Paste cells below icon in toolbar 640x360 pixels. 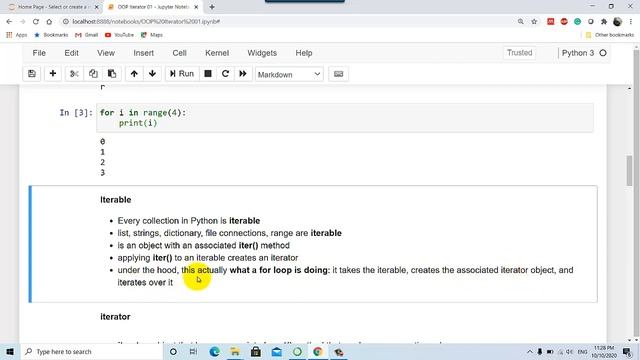point(112,74)
